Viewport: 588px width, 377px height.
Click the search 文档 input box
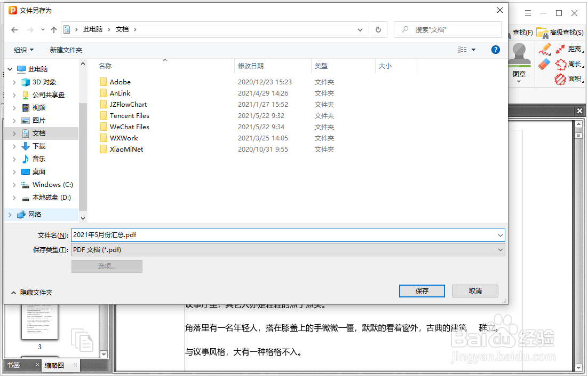click(447, 29)
